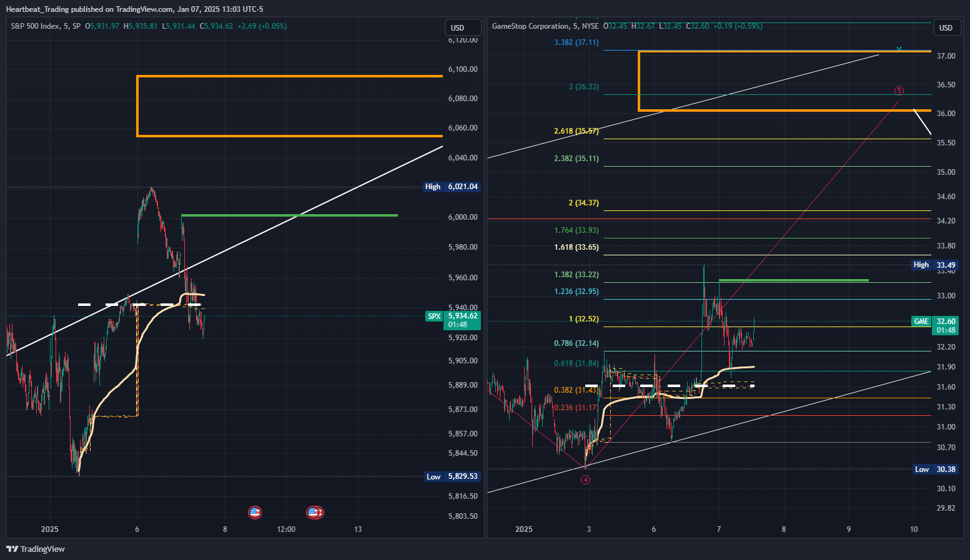The height and width of the screenshot is (560, 970).
Task: Click the Low 30.38 label on GameStop chart
Action: [936, 469]
